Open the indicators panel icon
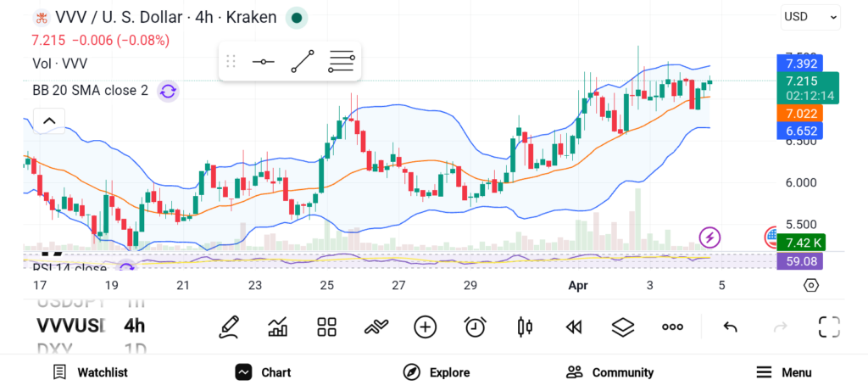Viewport: 868px width, 391px height. click(x=277, y=327)
